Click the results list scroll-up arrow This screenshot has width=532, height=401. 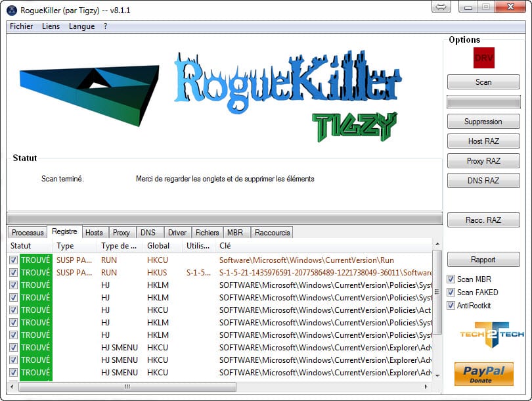point(437,244)
